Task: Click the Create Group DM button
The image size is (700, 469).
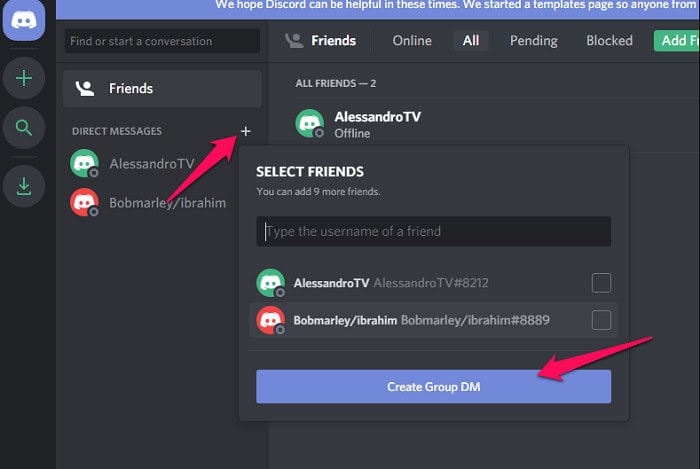Action: 433,386
